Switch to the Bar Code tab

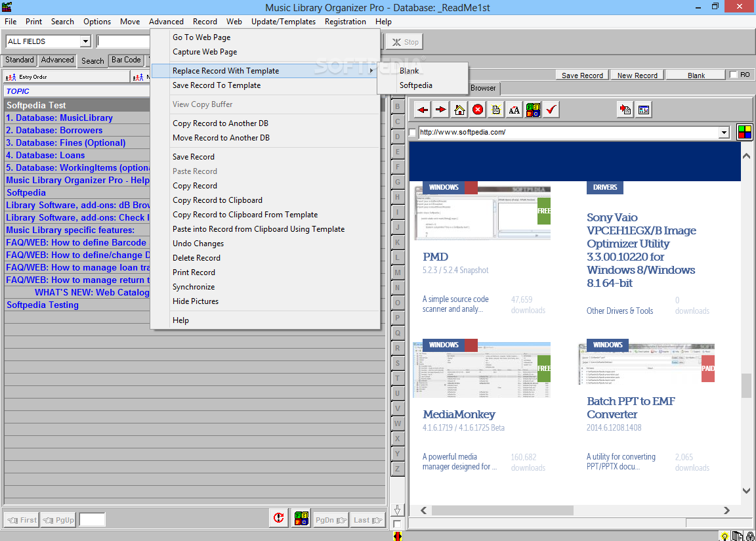126,60
